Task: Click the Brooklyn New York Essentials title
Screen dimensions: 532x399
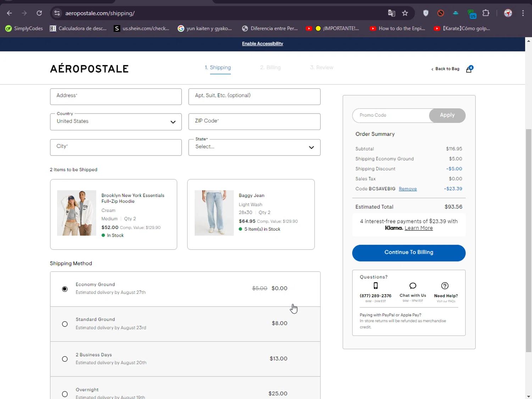Action: 133,198
